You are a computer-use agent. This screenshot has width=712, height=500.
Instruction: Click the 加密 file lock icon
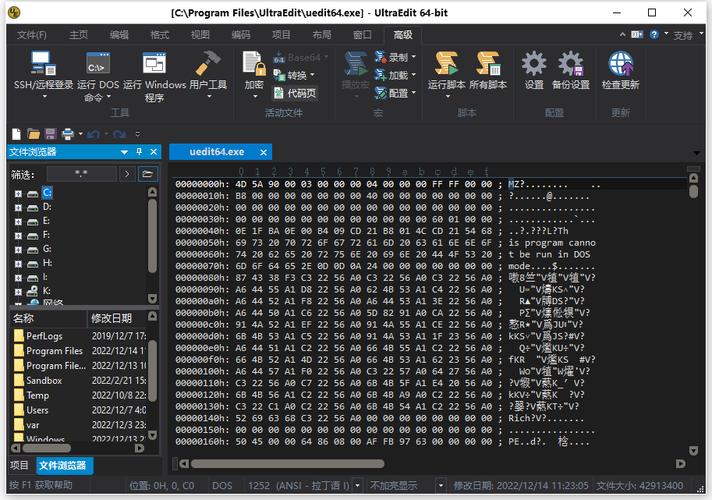254,64
